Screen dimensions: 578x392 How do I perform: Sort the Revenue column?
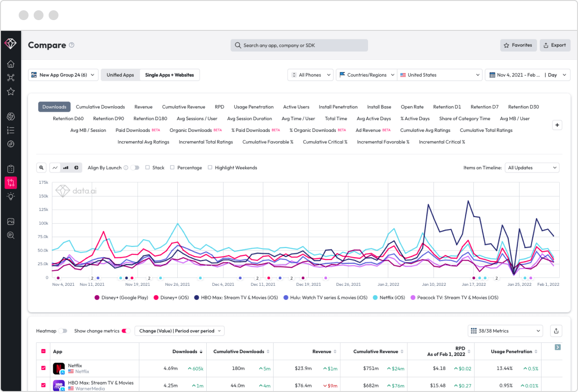pos(335,352)
